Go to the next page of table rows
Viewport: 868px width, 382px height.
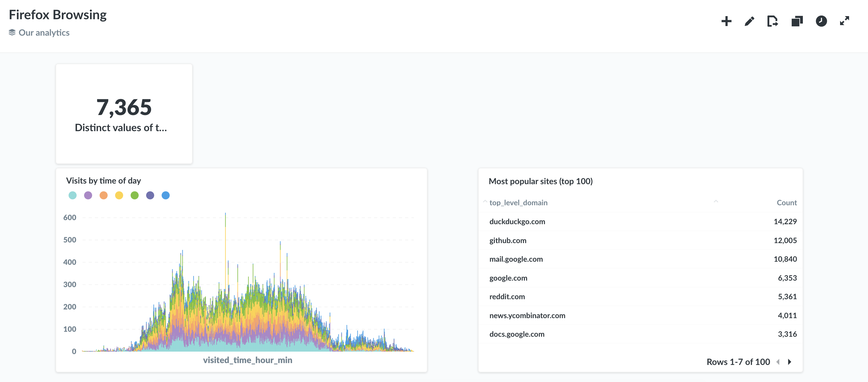[x=790, y=362]
